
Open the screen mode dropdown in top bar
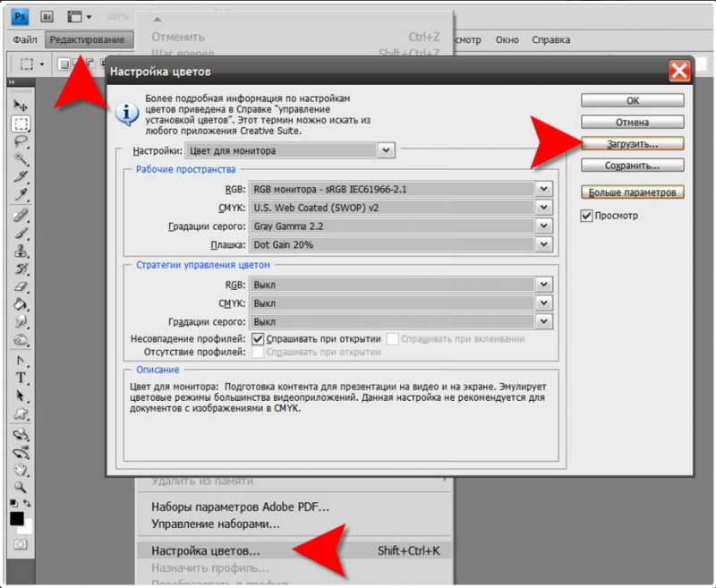[x=80, y=17]
